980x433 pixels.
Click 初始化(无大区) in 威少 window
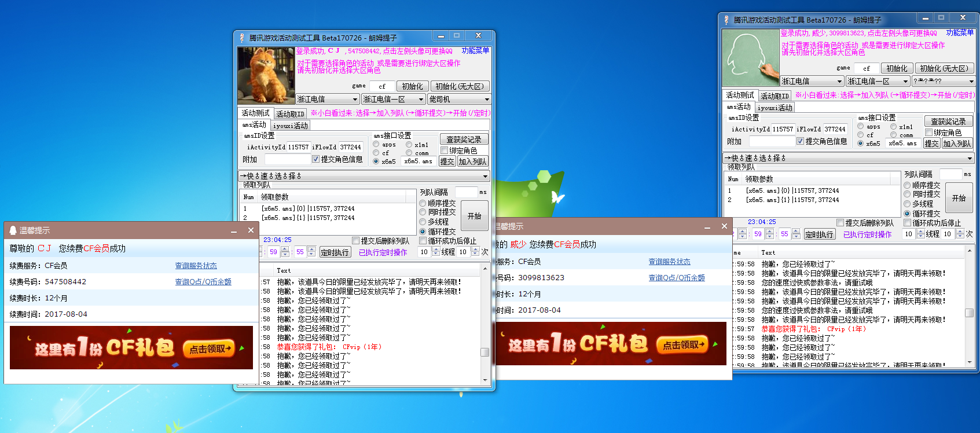tap(944, 68)
